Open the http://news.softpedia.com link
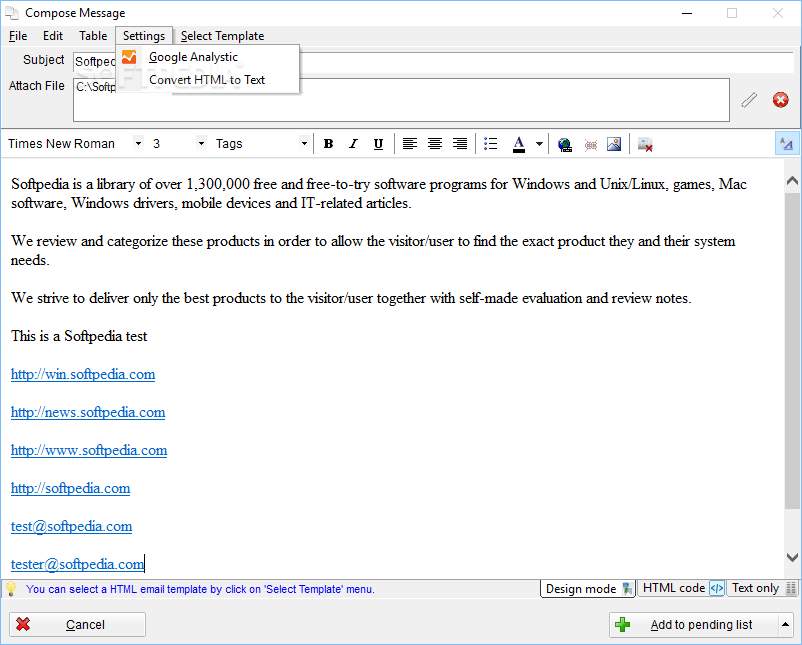Viewport: 802px width, 645px height. [x=88, y=412]
